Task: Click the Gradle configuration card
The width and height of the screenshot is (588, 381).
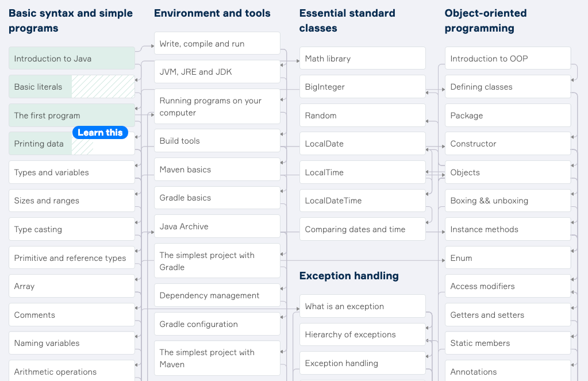Action: 217,324
